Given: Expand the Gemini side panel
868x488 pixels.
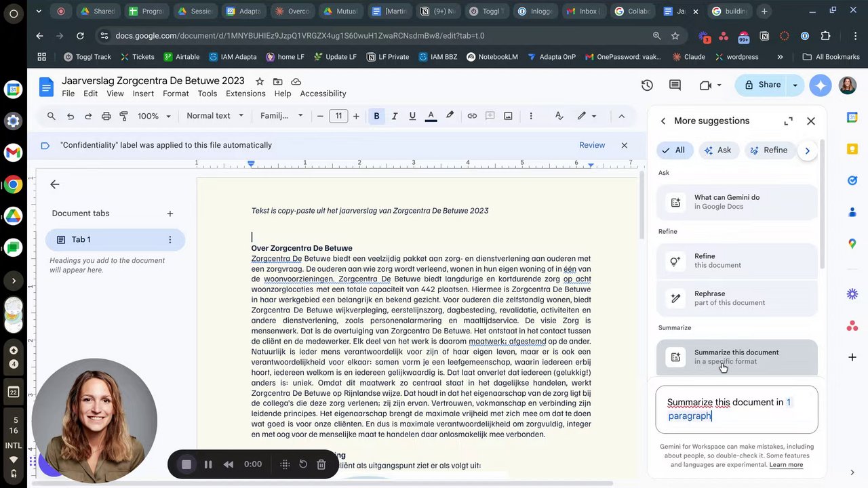Looking at the screenshot, I should pyautogui.click(x=788, y=121).
